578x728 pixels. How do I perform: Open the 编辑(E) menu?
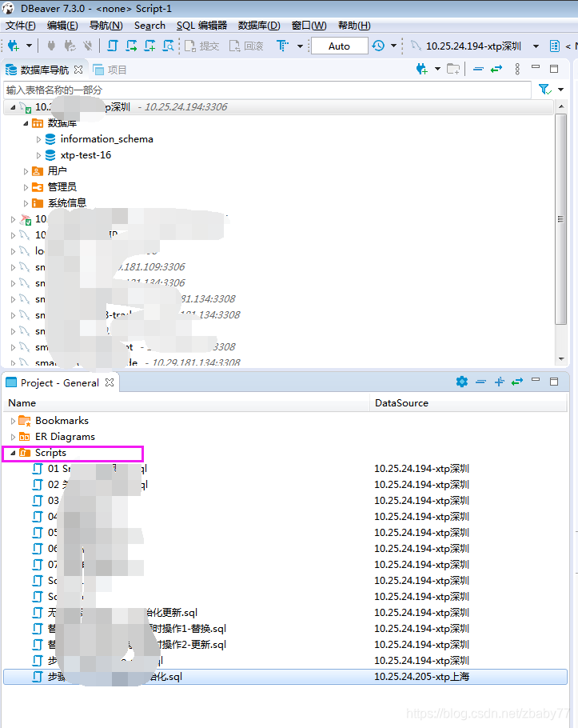click(62, 26)
